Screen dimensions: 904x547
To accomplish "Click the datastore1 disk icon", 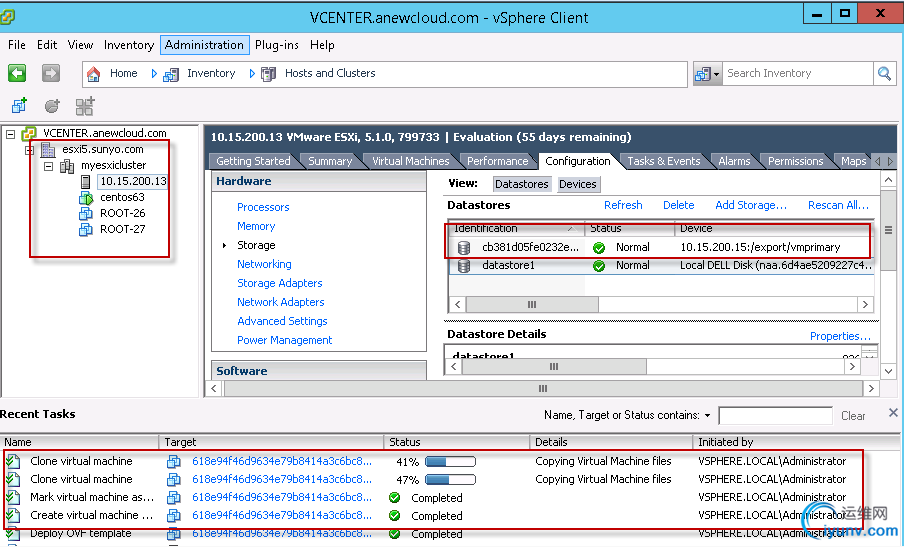I will point(464,266).
